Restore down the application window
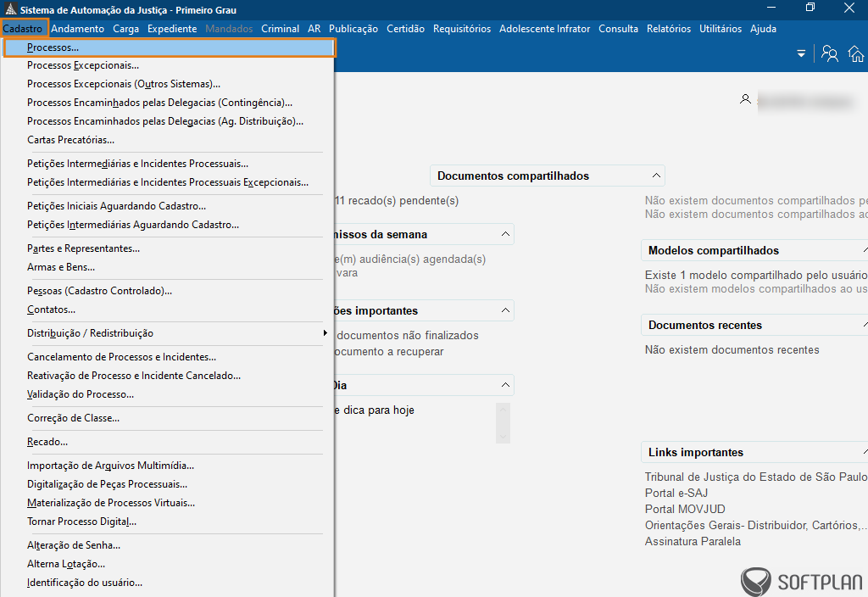Viewport: 868px width, 597px height. pyautogui.click(x=810, y=7)
